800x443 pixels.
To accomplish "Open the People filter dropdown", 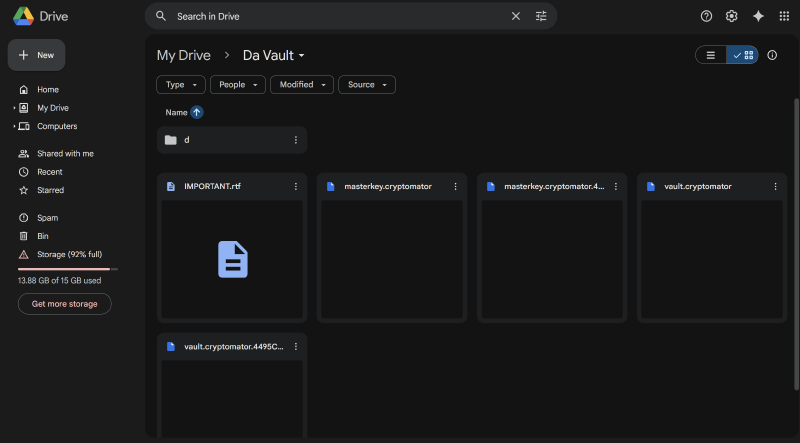I will (238, 85).
